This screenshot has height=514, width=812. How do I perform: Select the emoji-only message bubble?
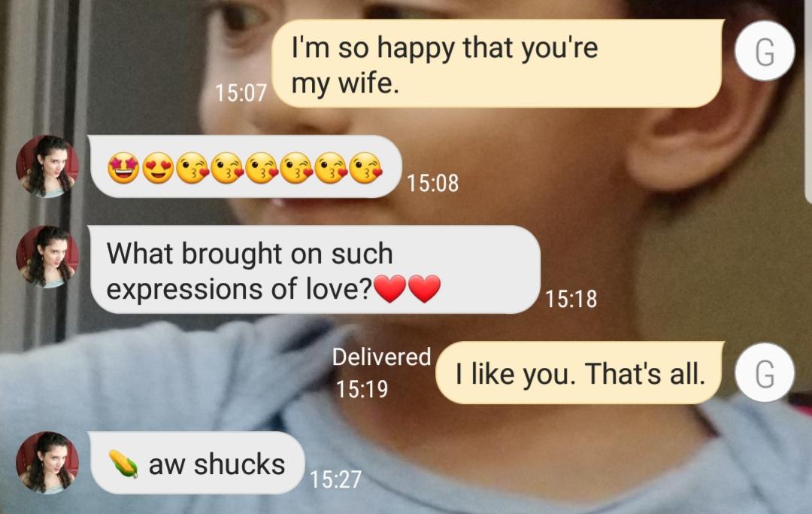[244, 166]
